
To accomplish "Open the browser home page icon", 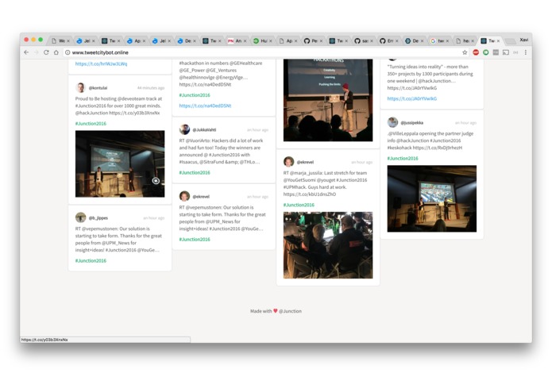I will click(x=56, y=52).
